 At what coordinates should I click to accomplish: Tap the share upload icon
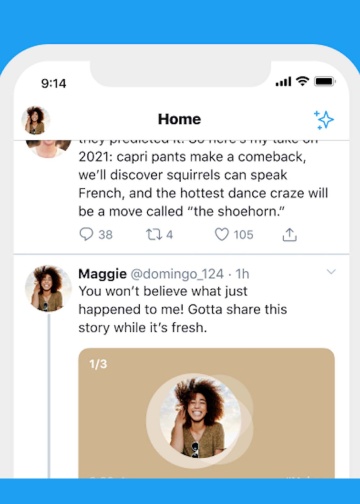click(290, 235)
